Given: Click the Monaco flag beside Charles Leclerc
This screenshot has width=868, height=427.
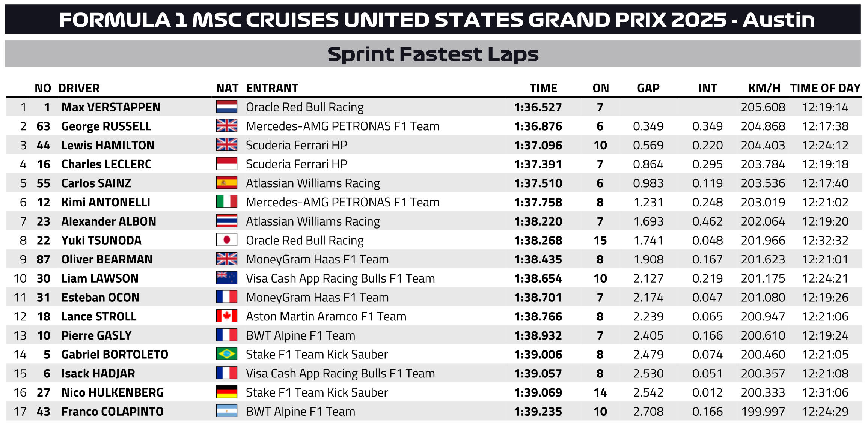Looking at the screenshot, I should tap(226, 164).
